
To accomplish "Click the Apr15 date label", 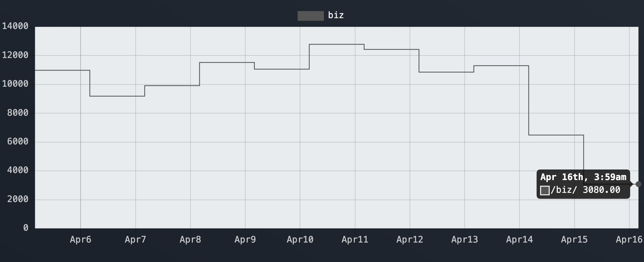I will [x=574, y=240].
